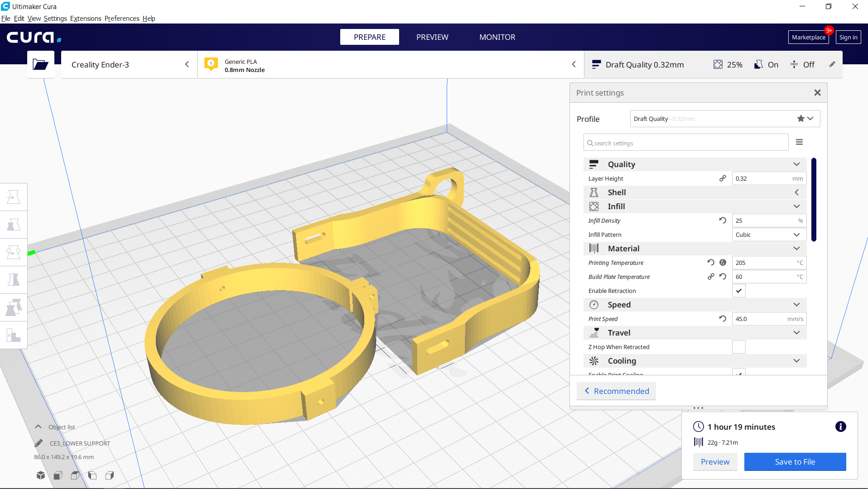
Task: Switch to 3D perspective view cube icon
Action: coord(41,475)
